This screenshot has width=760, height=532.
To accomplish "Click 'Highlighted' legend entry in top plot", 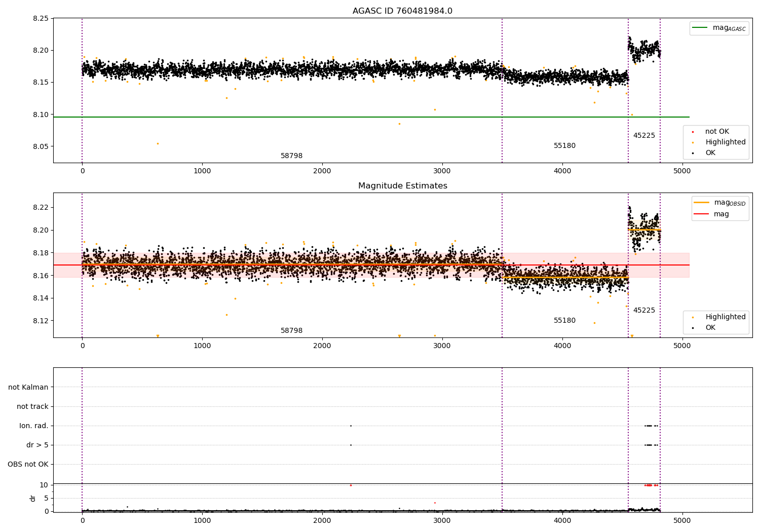I will (x=725, y=142).
